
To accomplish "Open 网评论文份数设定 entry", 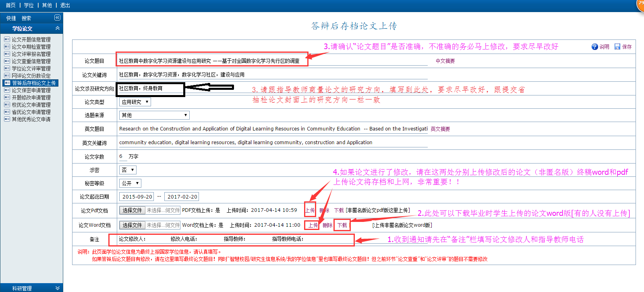I will click(x=31, y=76).
